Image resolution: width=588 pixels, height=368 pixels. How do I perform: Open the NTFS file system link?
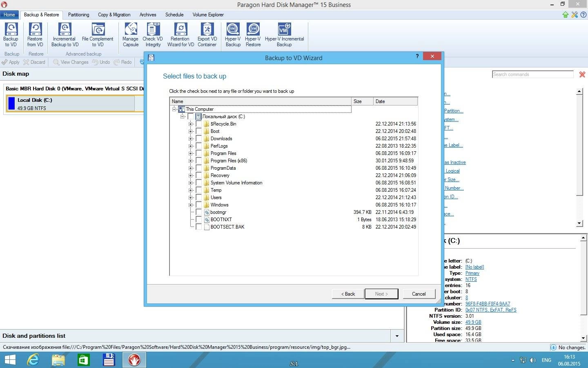(x=471, y=279)
